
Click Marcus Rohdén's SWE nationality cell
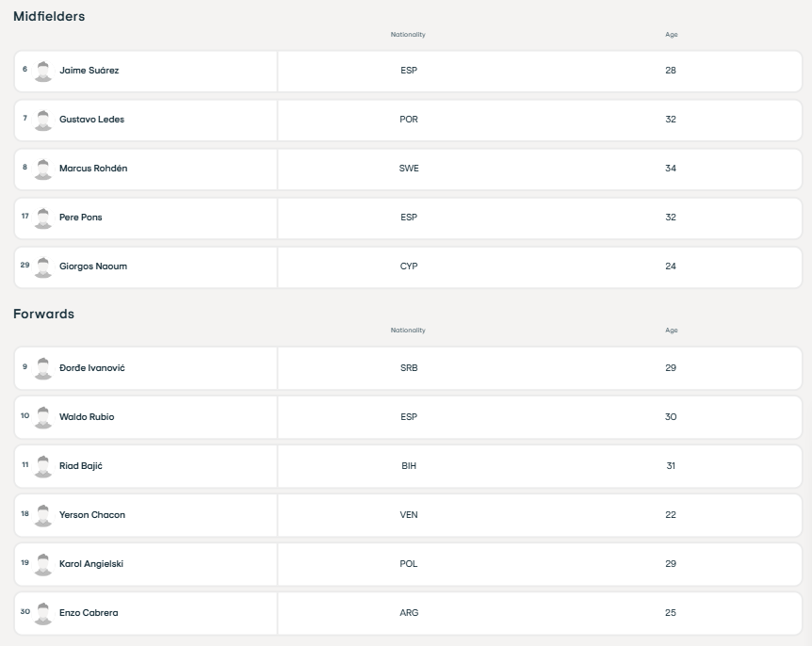coord(409,169)
